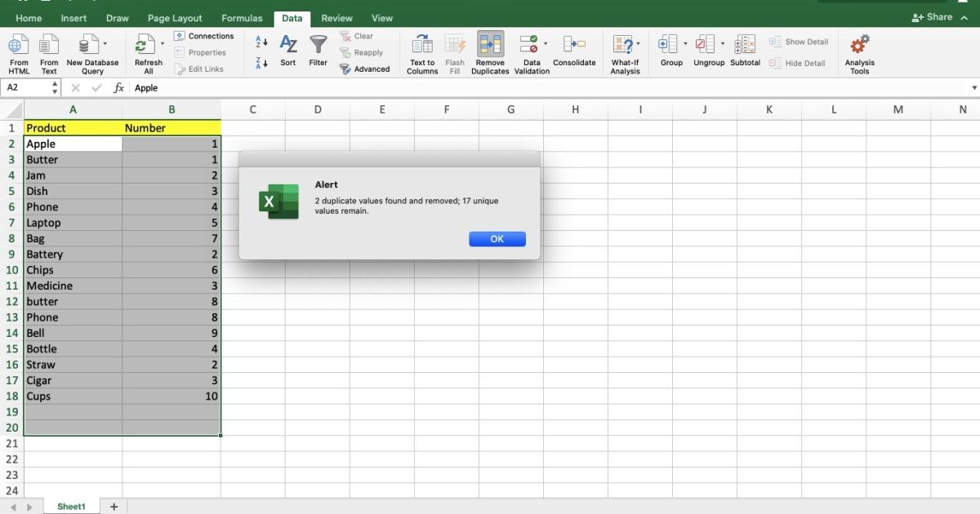Open the Name Box stepper arrows
Image resolution: width=980 pixels, height=514 pixels.
tap(55, 87)
